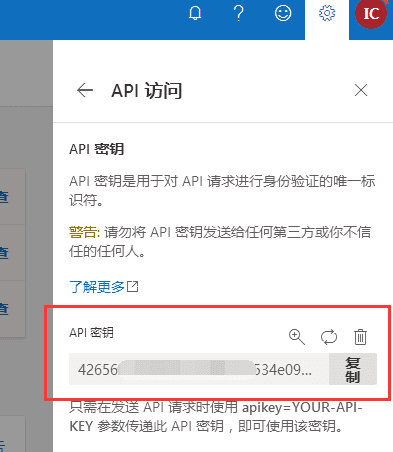Click the 警告 warning label
Screen dimensions: 393x452
pos(84,232)
